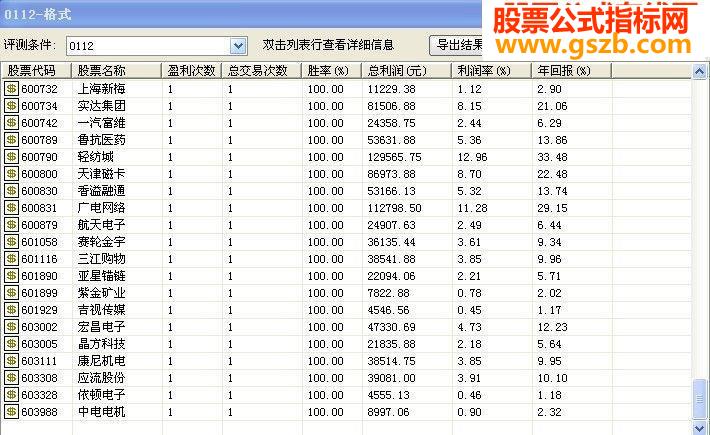Viewport: 710px width, 435px height.
Task: Click the stock icon beside 600830
Action: [x=11, y=191]
